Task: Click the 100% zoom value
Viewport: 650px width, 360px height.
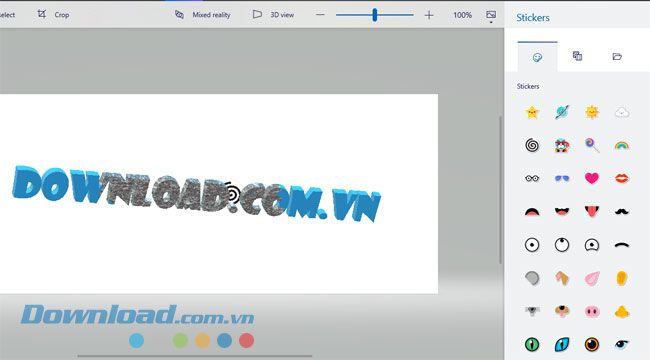Action: pyautogui.click(x=462, y=15)
